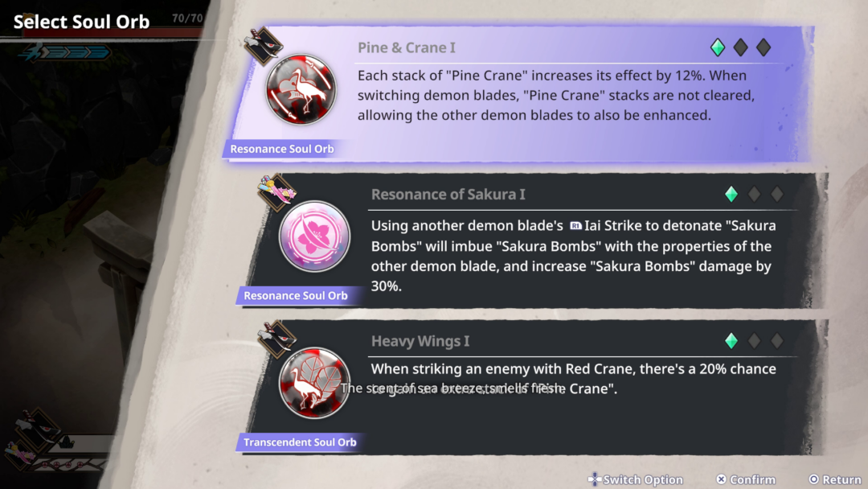
Task: Click the green diamond on Resonance of Sakura I
Action: [x=731, y=194]
